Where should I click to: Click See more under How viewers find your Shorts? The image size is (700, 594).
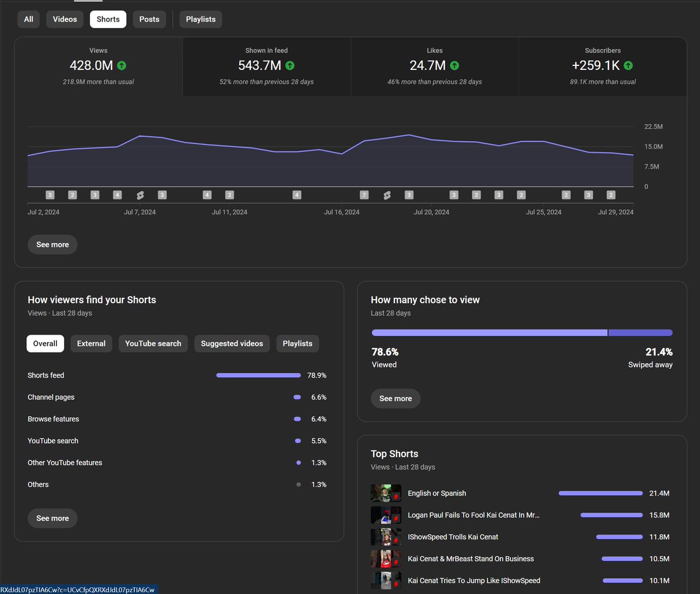52,518
